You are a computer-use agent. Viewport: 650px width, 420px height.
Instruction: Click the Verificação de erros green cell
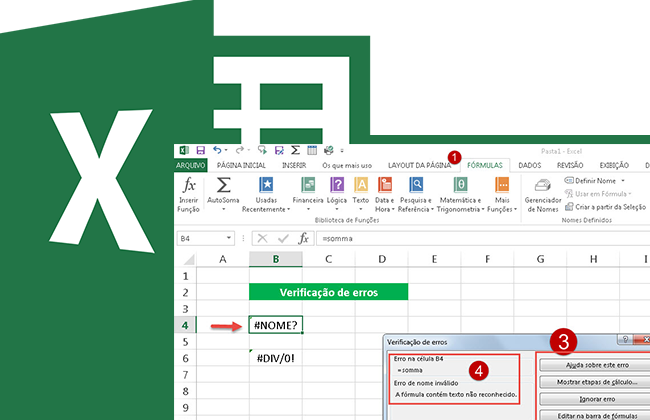pos(328,292)
